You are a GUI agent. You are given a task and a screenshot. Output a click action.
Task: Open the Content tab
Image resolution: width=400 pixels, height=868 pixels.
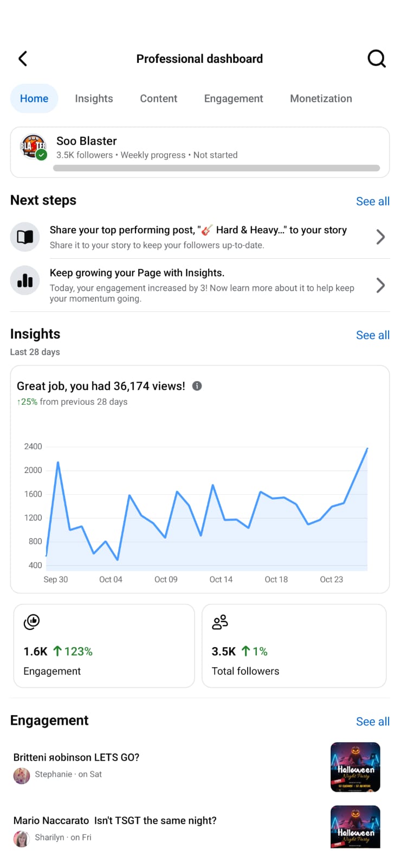[x=158, y=99]
